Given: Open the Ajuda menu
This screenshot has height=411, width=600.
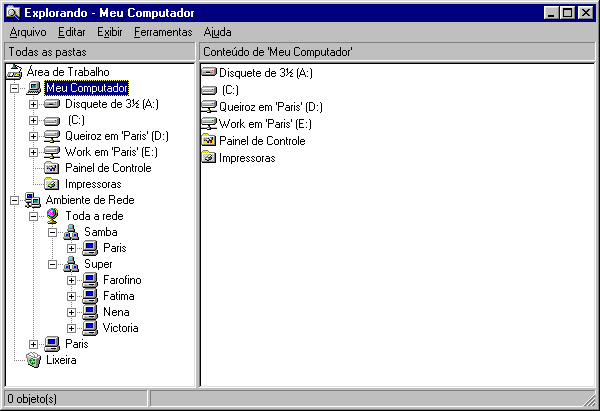Looking at the screenshot, I should pyautogui.click(x=217, y=32).
